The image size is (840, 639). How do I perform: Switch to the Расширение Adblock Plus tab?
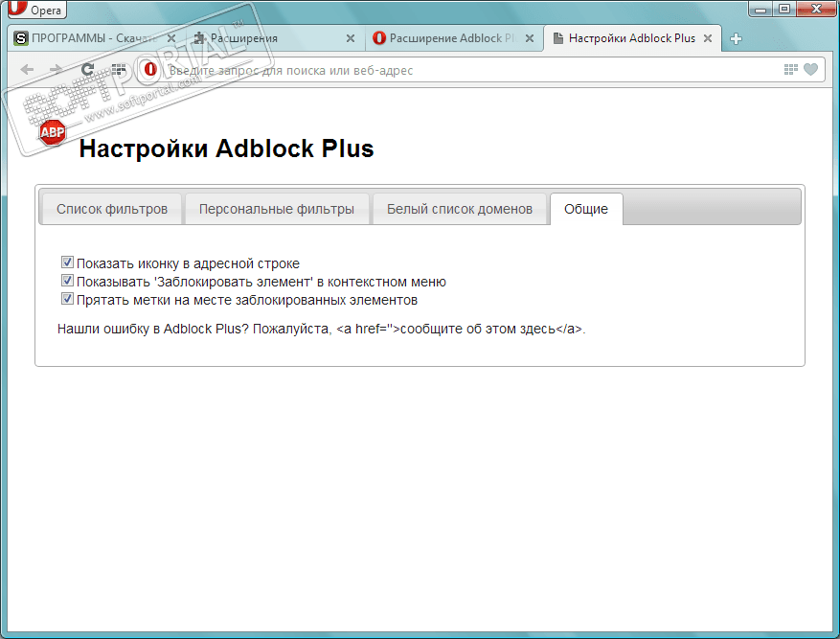[x=453, y=38]
